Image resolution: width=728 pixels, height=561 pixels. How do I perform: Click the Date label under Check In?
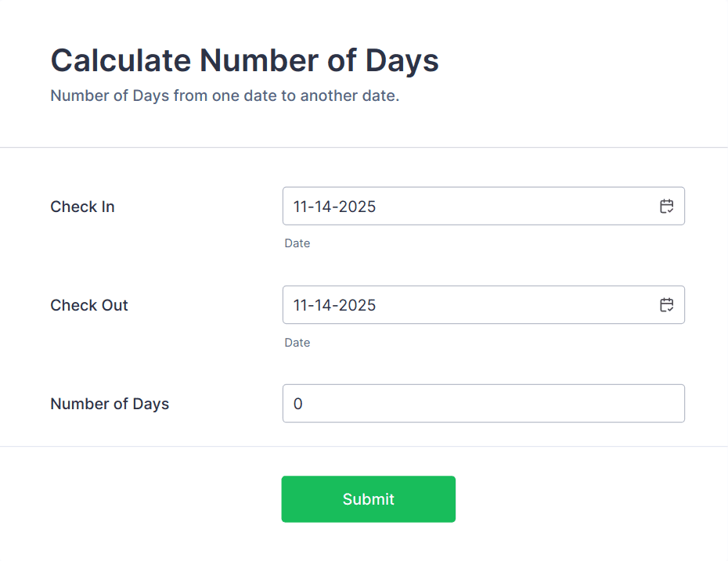(x=297, y=243)
